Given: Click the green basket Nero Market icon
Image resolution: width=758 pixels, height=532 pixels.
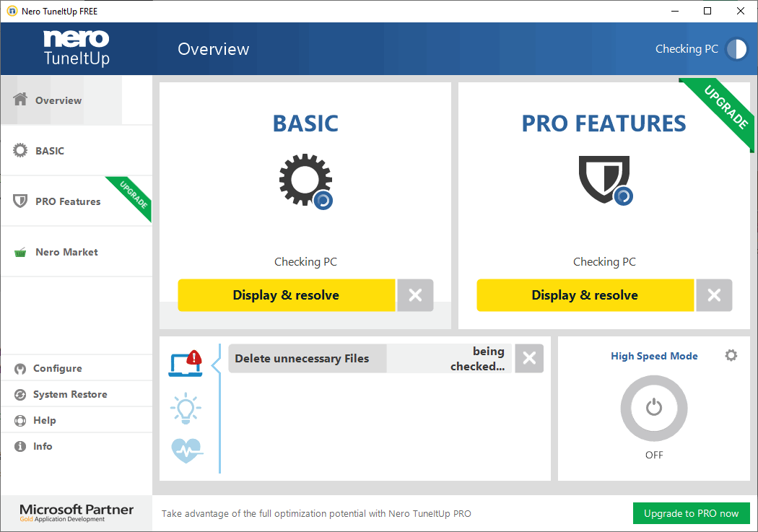Looking at the screenshot, I should pos(20,252).
